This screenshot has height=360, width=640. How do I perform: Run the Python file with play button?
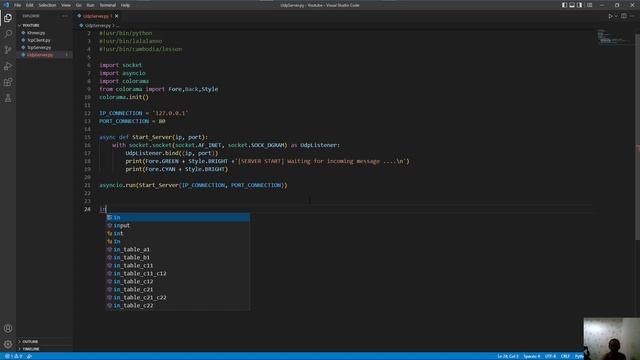tap(610, 16)
